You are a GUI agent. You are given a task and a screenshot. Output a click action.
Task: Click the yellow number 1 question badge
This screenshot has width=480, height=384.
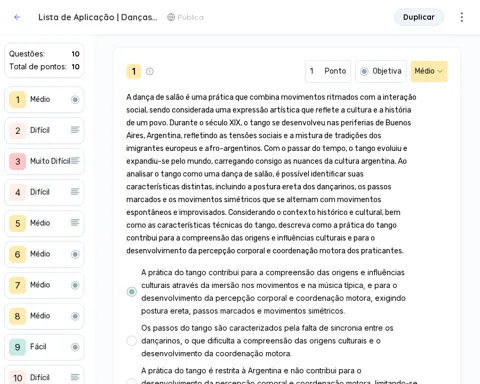[134, 71]
